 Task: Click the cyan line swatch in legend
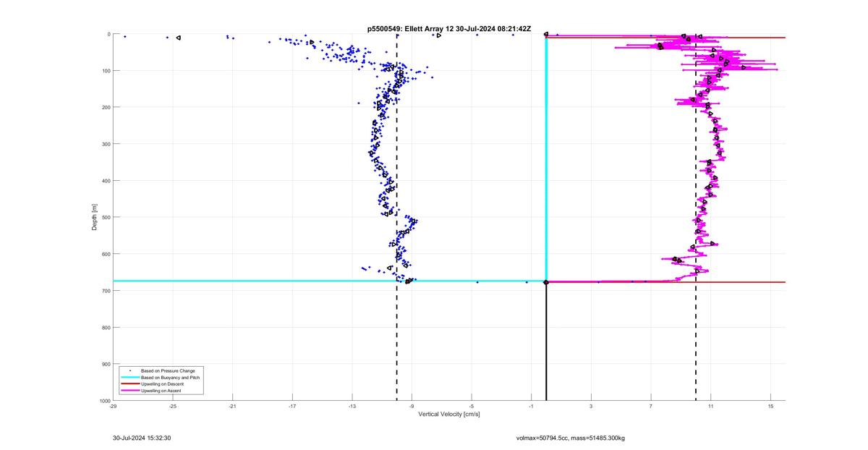[129, 378]
